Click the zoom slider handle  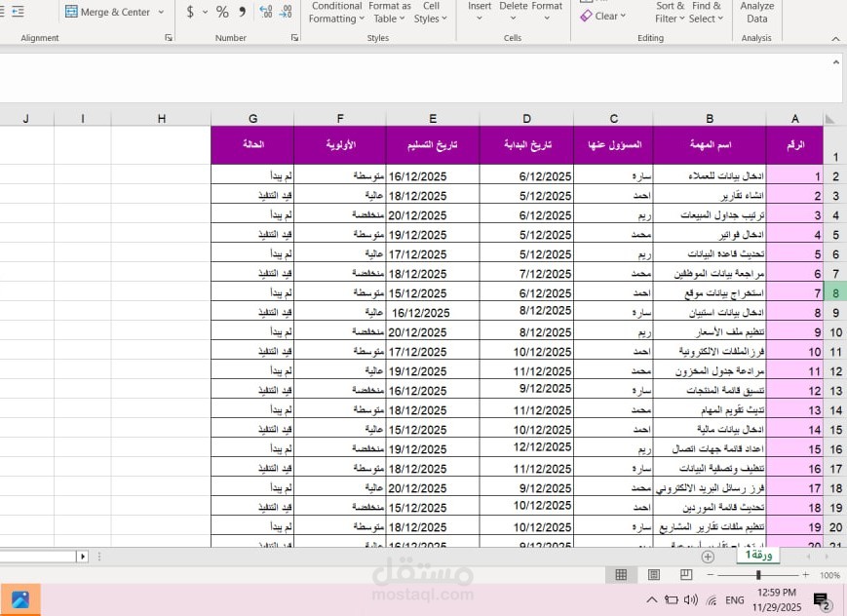click(758, 575)
